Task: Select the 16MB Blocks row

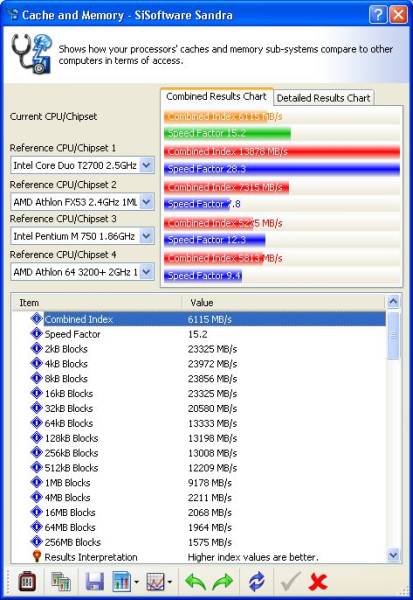Action: pyautogui.click(x=199, y=512)
